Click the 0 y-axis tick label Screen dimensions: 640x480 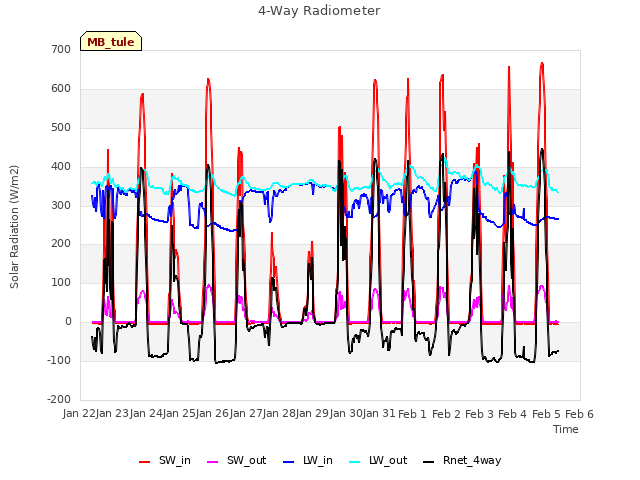pos(68,322)
